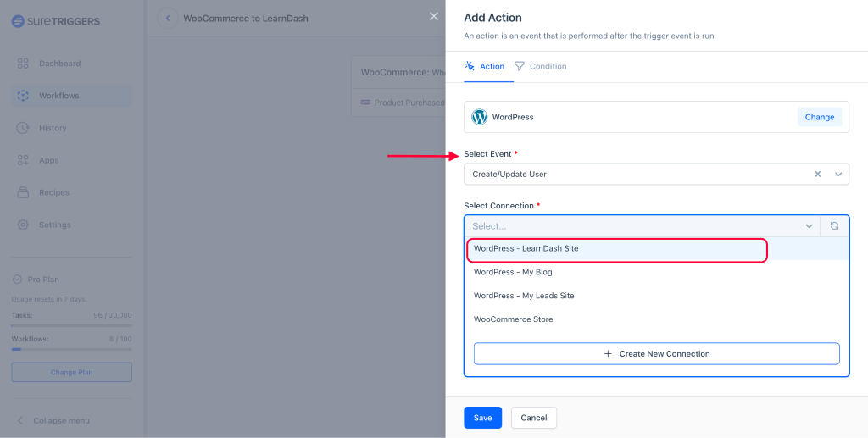Save the action
868x438 pixels.
pos(482,418)
